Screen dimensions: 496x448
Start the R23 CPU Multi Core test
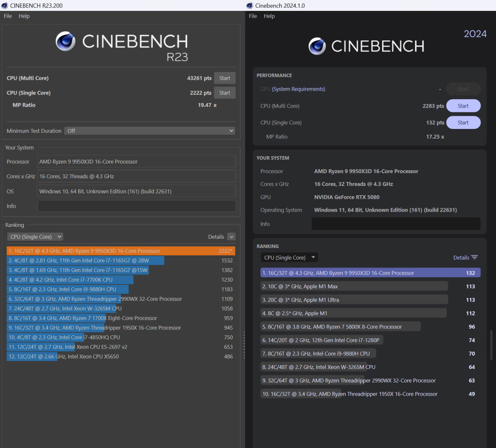point(224,78)
